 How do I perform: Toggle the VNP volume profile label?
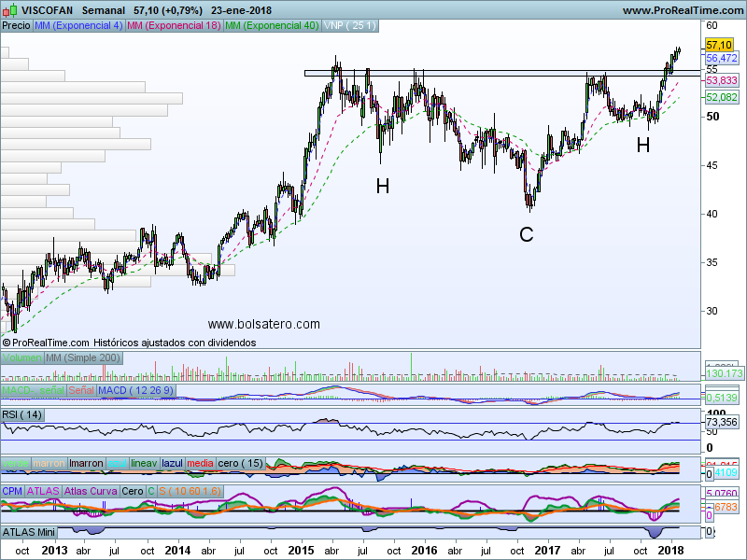click(x=349, y=26)
